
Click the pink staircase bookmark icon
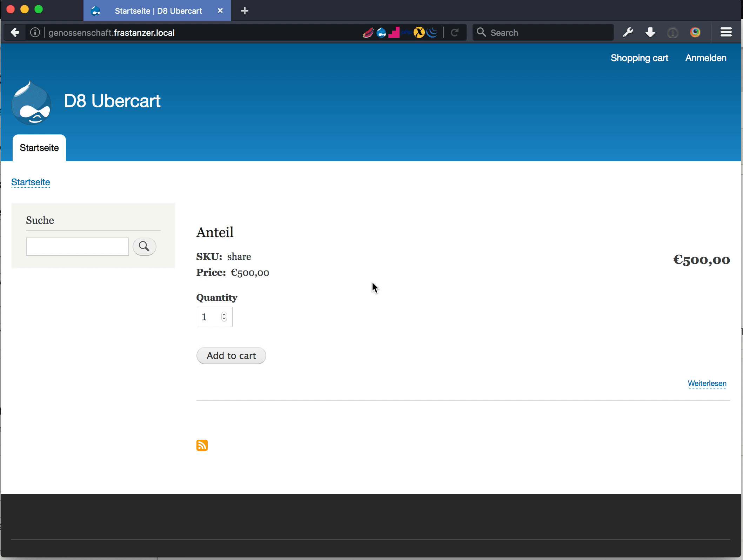pos(394,33)
